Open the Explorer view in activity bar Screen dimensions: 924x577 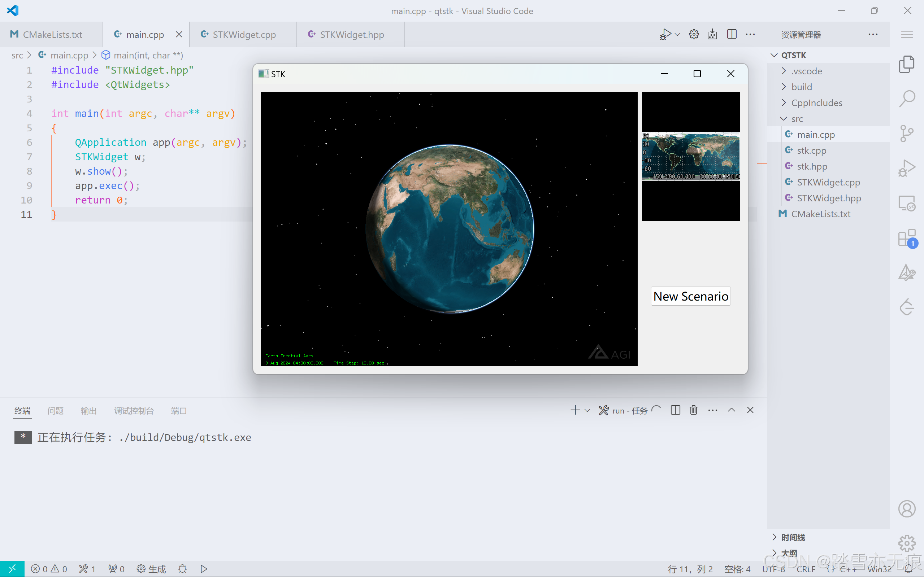pyautogui.click(x=906, y=64)
